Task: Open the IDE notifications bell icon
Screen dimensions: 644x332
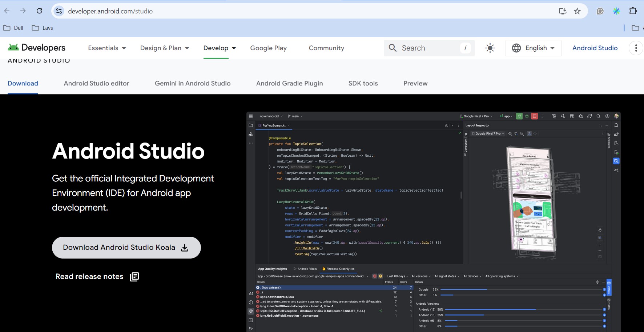Action: click(x=616, y=125)
